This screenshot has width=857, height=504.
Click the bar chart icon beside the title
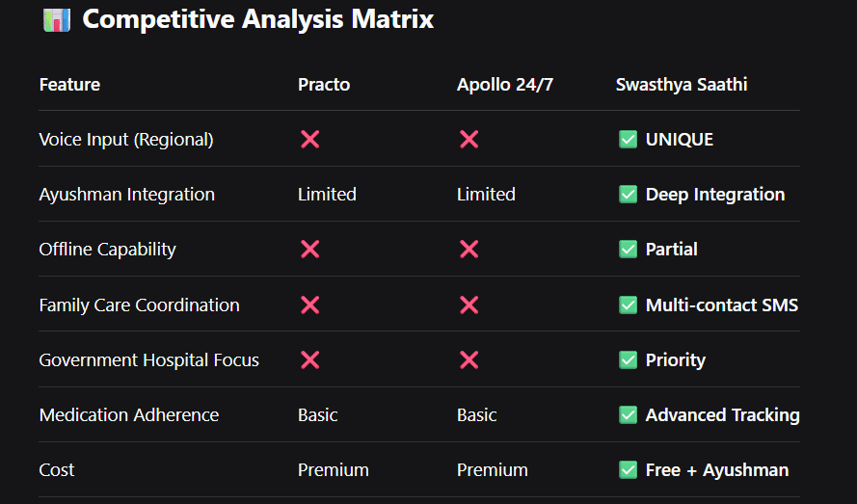coord(57,19)
